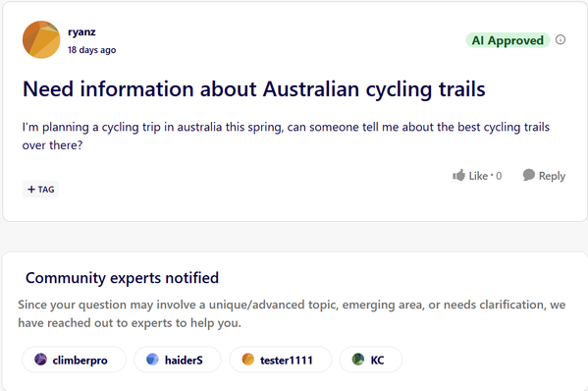Click the Reply speech bubble icon
The image size is (588, 391).
click(529, 175)
